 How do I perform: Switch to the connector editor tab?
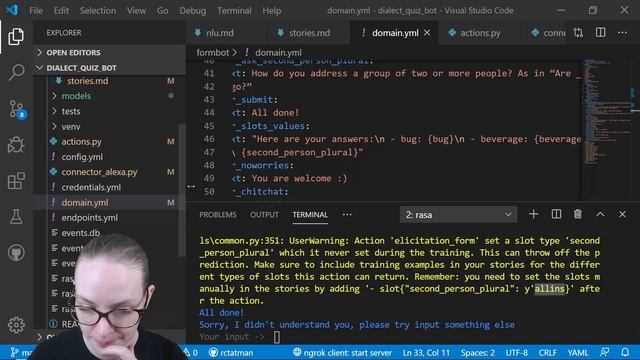[548, 33]
